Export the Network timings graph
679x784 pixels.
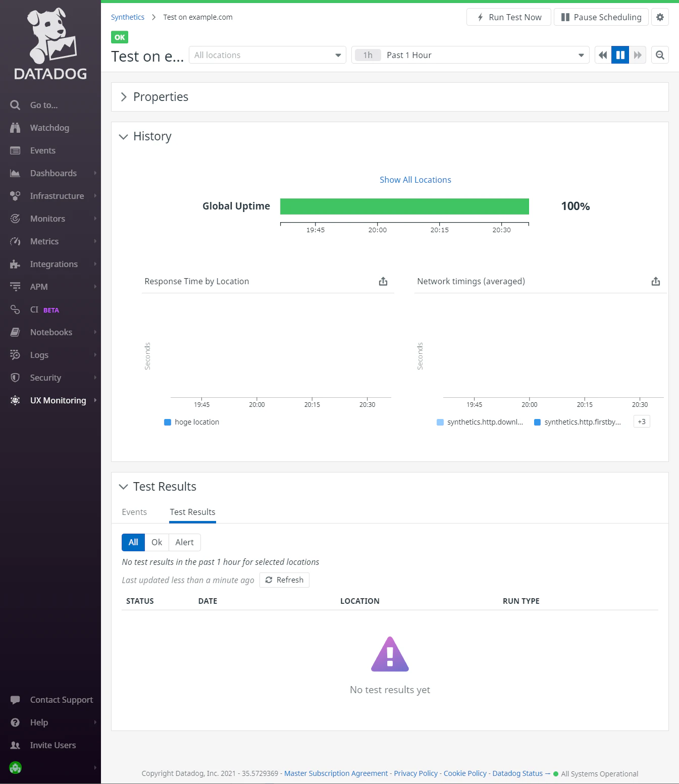click(656, 281)
